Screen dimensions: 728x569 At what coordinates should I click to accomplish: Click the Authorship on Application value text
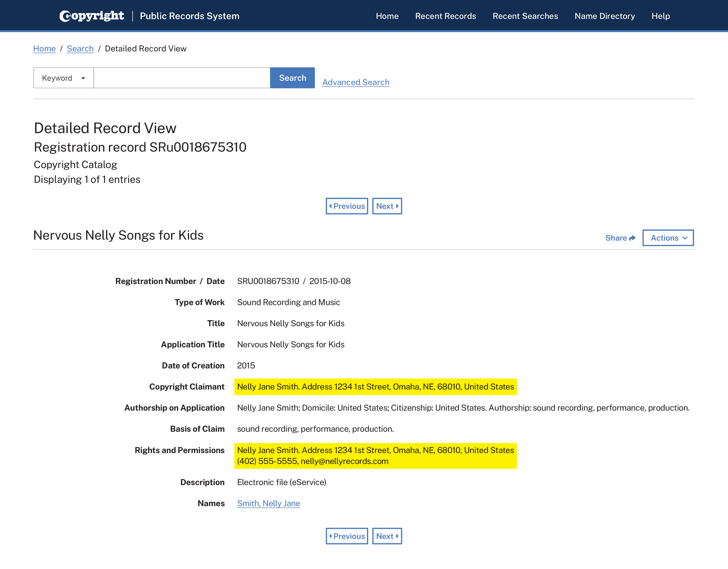click(463, 408)
